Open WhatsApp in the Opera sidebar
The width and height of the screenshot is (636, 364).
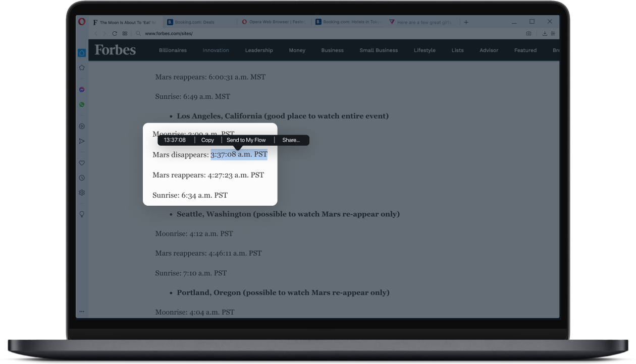pyautogui.click(x=82, y=105)
